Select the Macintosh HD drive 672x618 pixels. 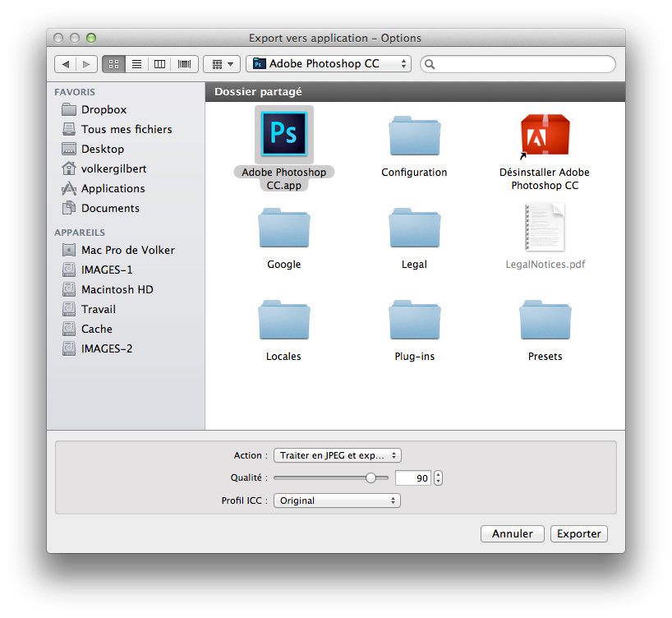[x=108, y=289]
